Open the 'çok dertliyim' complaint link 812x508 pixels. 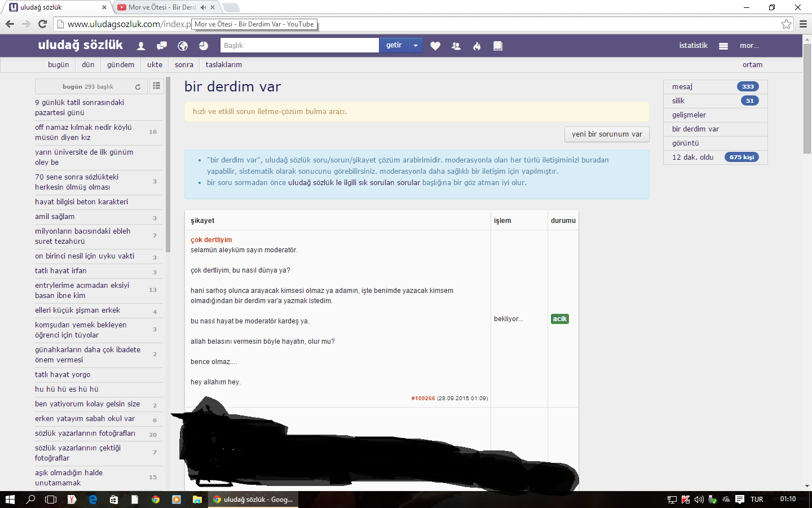pyautogui.click(x=211, y=240)
